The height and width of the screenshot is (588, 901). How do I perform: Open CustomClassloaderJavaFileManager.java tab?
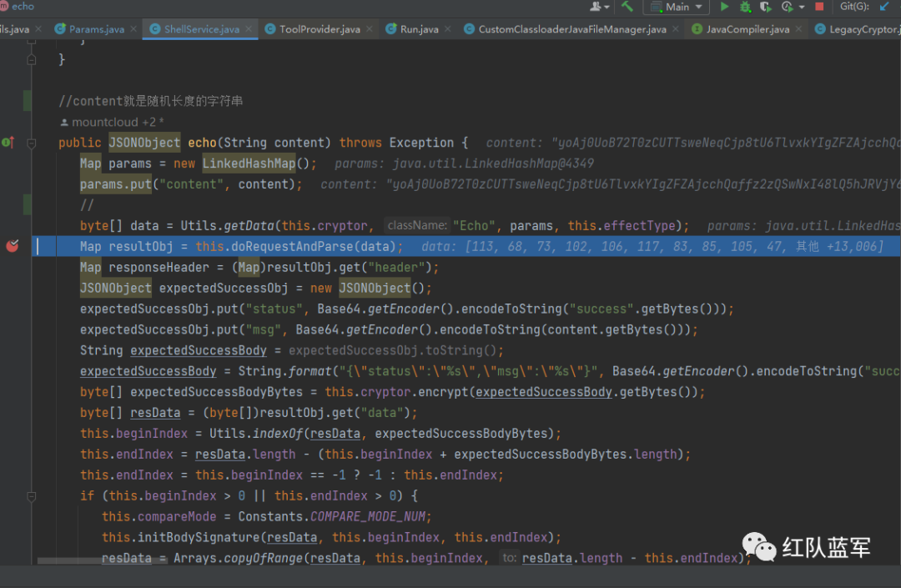pos(571,29)
